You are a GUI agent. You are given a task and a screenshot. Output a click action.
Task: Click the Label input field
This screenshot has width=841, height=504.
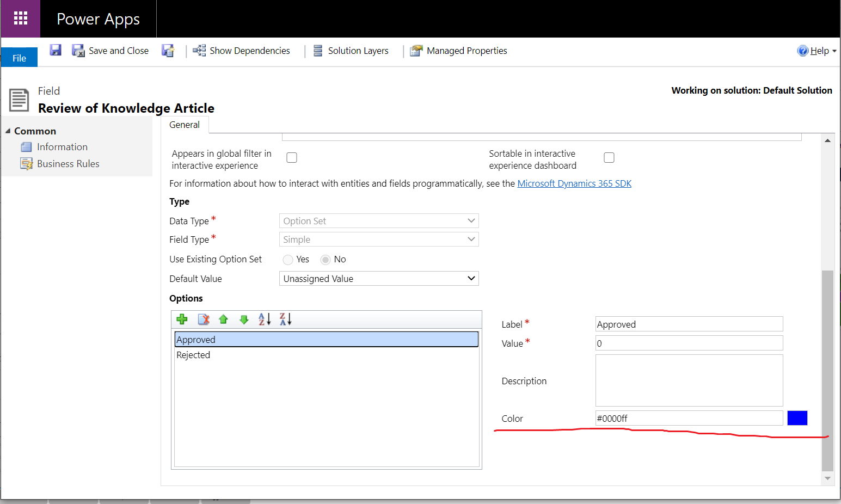pyautogui.click(x=689, y=324)
